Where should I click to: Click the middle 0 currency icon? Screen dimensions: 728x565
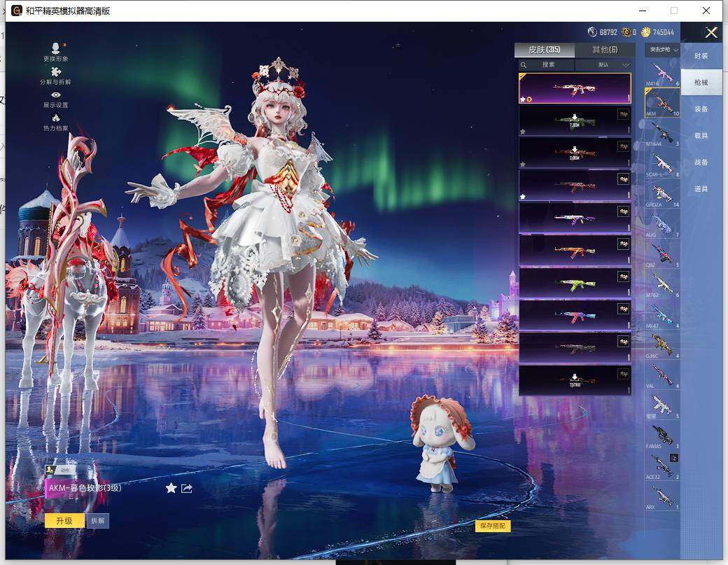click(626, 32)
